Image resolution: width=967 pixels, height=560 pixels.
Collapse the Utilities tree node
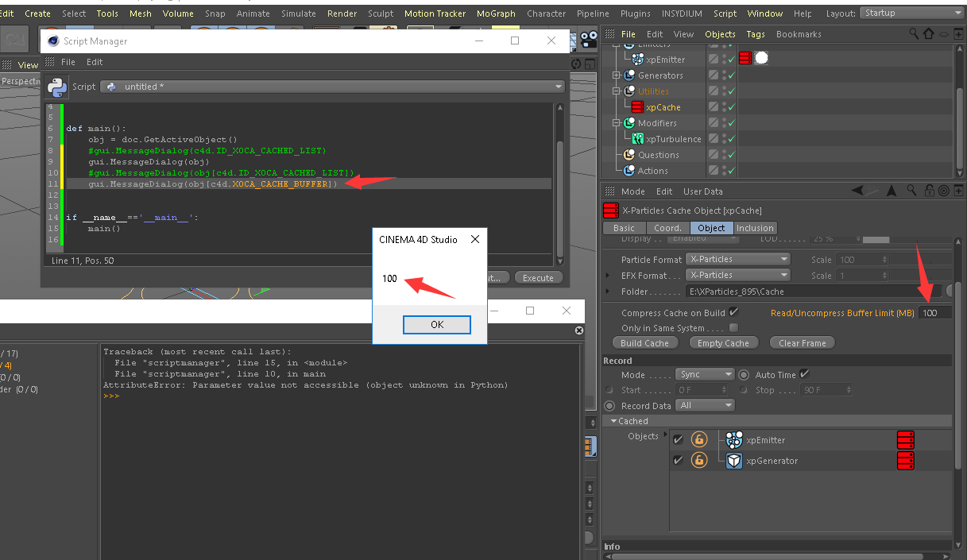pyautogui.click(x=617, y=91)
